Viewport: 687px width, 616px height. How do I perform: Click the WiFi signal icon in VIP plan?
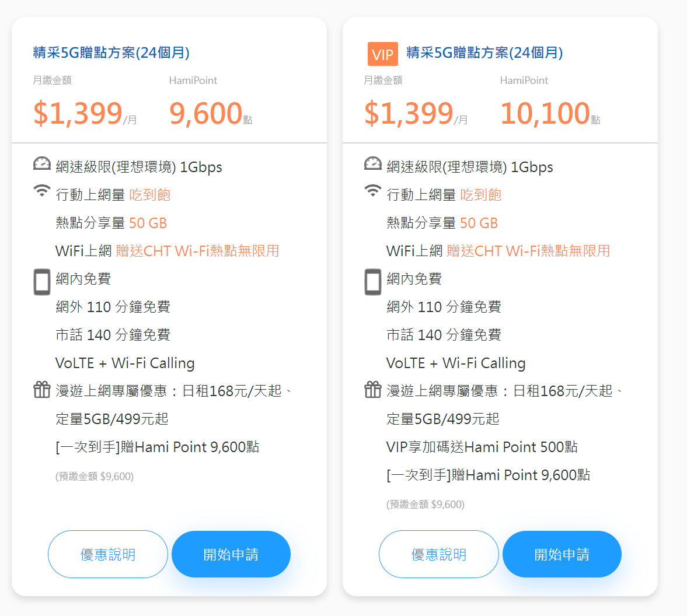[x=373, y=191]
